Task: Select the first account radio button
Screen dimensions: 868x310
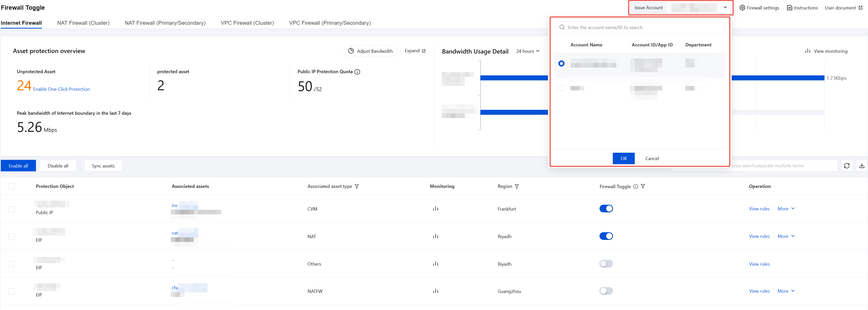Action: point(561,63)
